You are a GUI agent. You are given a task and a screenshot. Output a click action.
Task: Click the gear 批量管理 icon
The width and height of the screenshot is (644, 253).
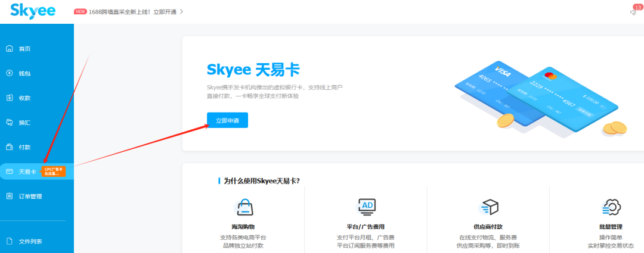tap(611, 207)
